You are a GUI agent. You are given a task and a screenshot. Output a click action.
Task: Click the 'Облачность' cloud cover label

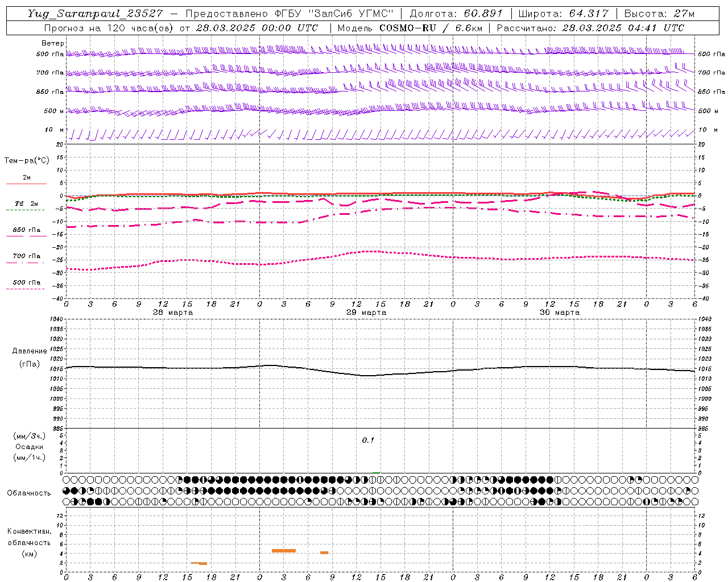(x=29, y=493)
